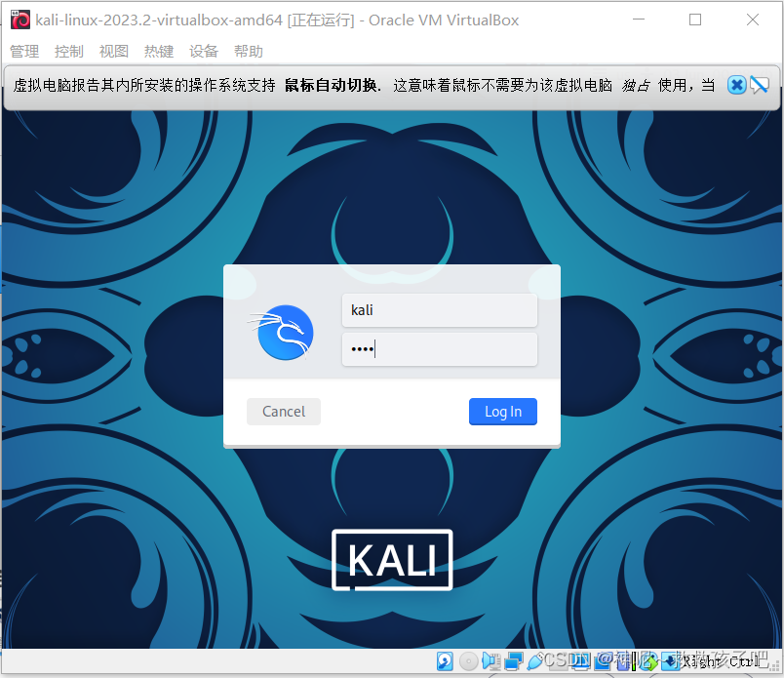The image size is (784, 678).
Task: Open the 设备 menu
Action: (204, 51)
